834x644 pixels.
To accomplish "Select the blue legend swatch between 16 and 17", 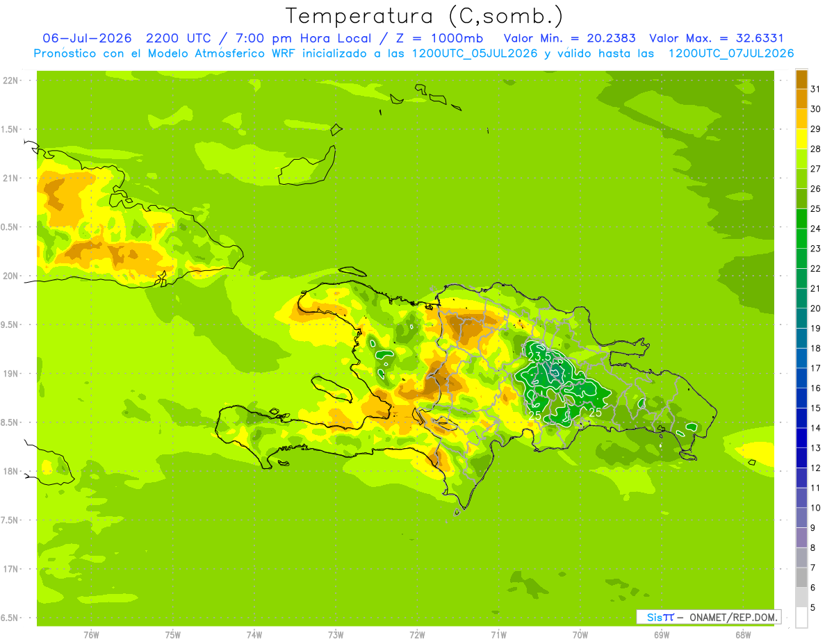I will click(x=801, y=378).
